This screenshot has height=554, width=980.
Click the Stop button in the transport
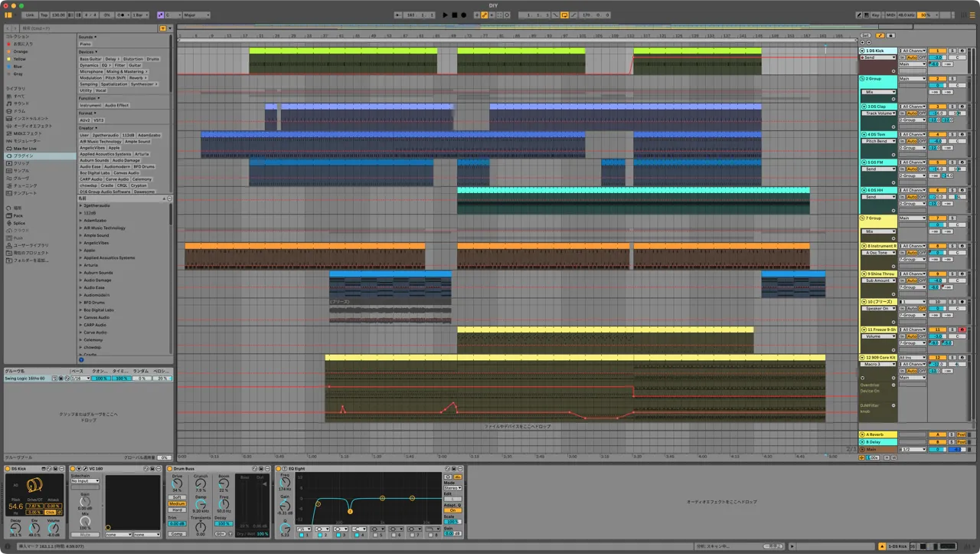pos(454,15)
